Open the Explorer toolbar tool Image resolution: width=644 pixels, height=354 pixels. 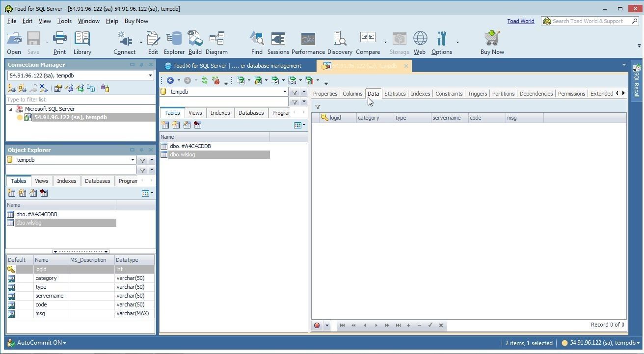click(x=174, y=43)
